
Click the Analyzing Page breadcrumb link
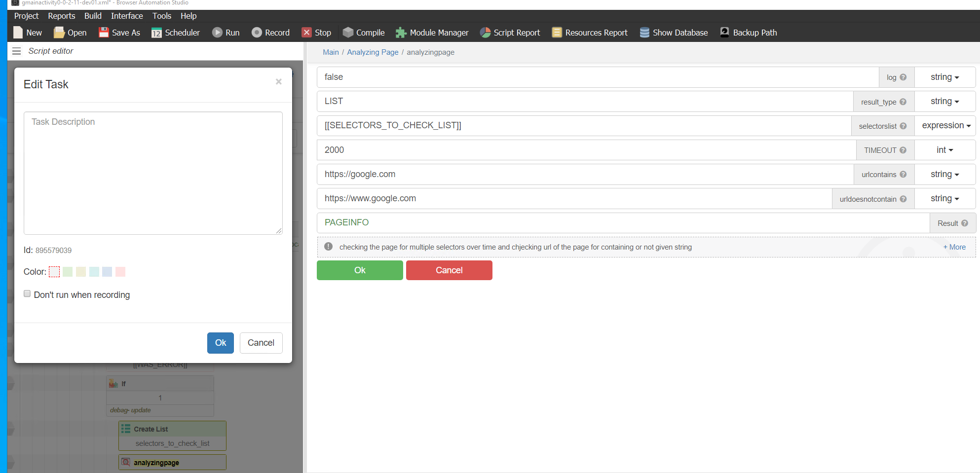(x=373, y=52)
